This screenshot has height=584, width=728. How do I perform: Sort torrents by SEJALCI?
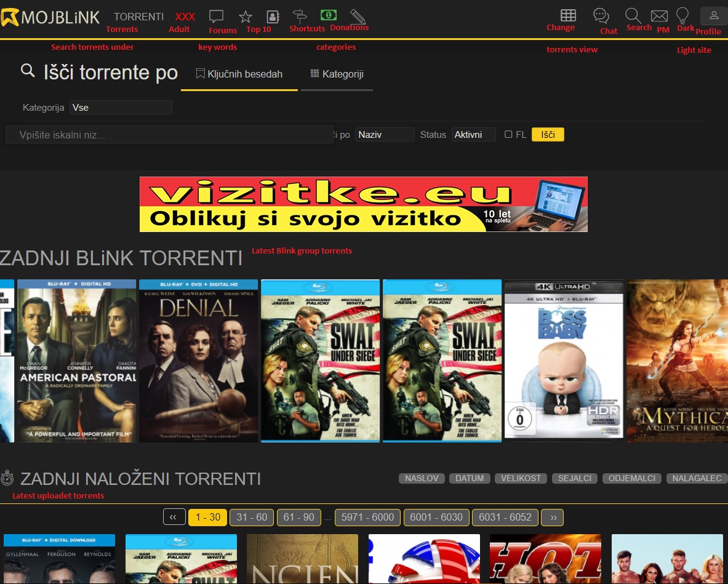click(575, 478)
